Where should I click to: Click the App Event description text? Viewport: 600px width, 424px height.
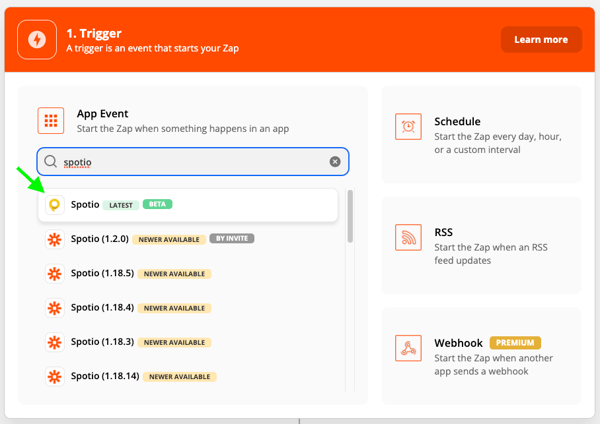183,129
